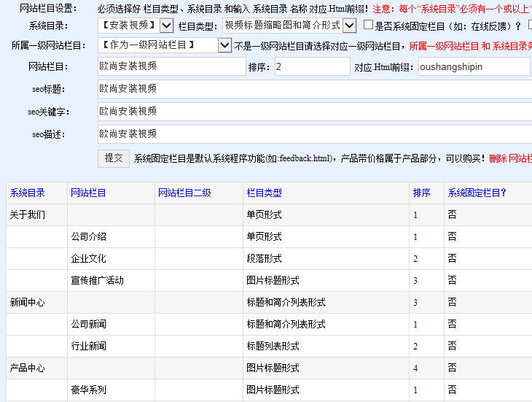Screen dimensions: 532x402
Task: Check the 是否系统固定栏目 checkbox
Action: (368, 25)
